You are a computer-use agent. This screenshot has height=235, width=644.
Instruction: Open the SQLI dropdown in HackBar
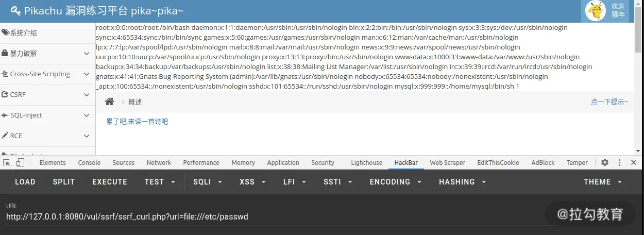coord(208,182)
